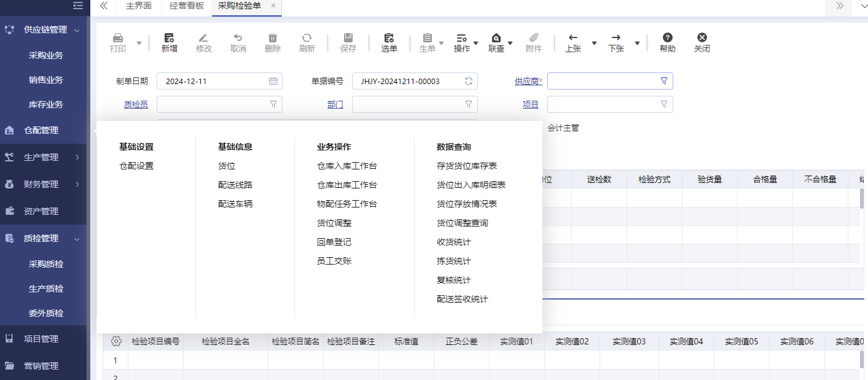Click the 下张 next arrow icon
The width and height of the screenshot is (868, 380).
click(616, 38)
